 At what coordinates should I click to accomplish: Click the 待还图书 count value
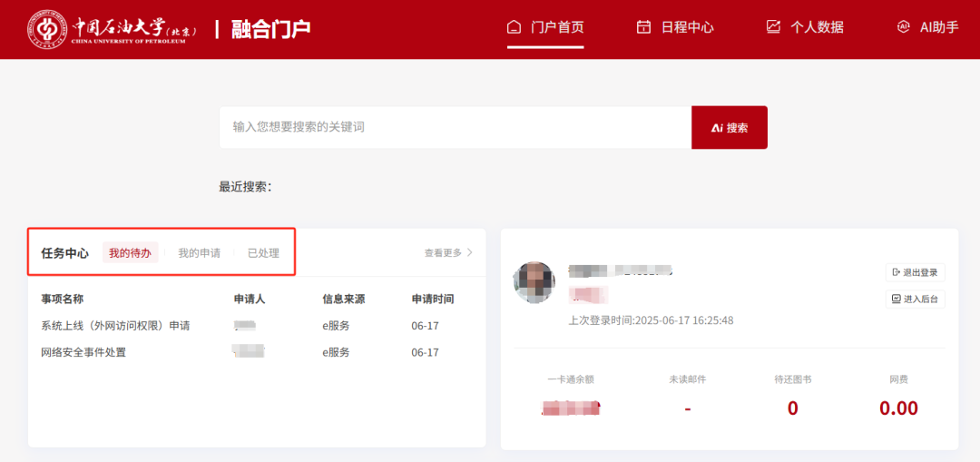click(792, 408)
